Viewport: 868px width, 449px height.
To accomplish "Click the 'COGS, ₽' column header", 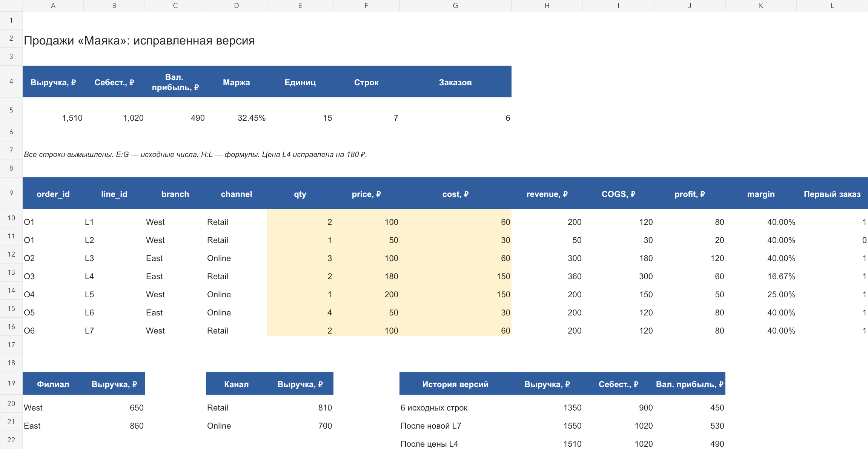I will [x=618, y=194].
